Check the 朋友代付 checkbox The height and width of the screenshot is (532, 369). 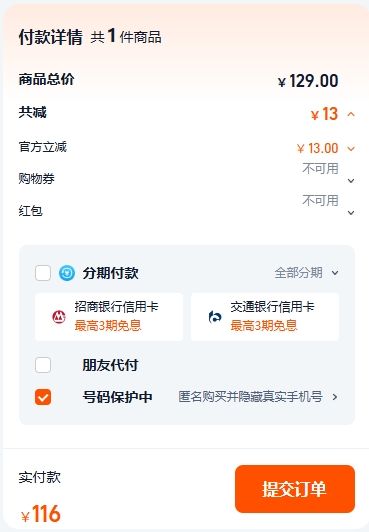(43, 365)
